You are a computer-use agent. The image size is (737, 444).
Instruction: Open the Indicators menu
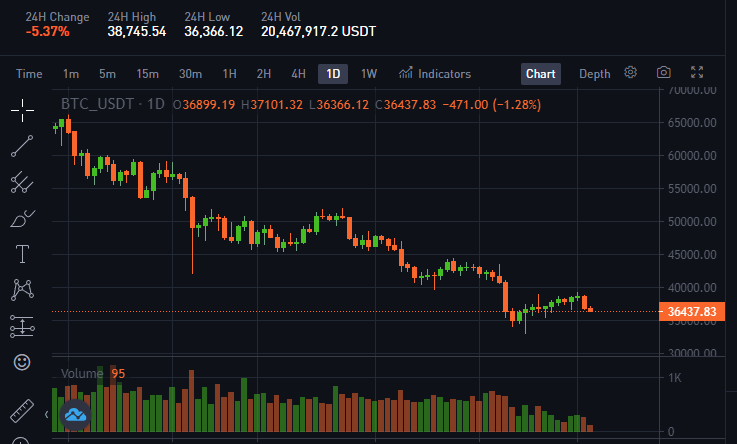click(435, 74)
